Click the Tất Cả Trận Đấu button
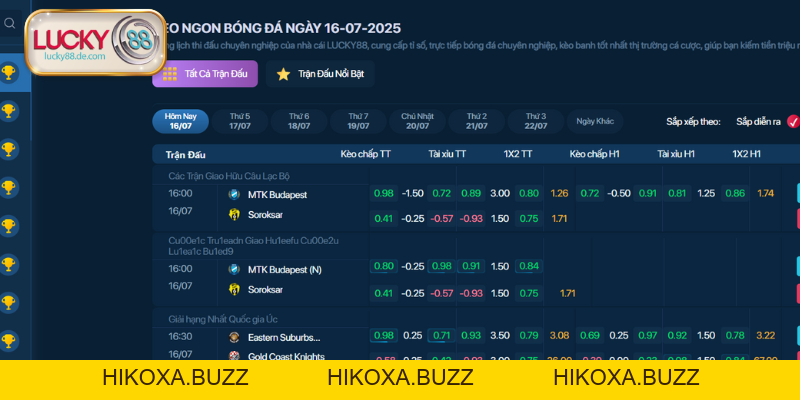The width and height of the screenshot is (800, 400). pyautogui.click(x=205, y=74)
